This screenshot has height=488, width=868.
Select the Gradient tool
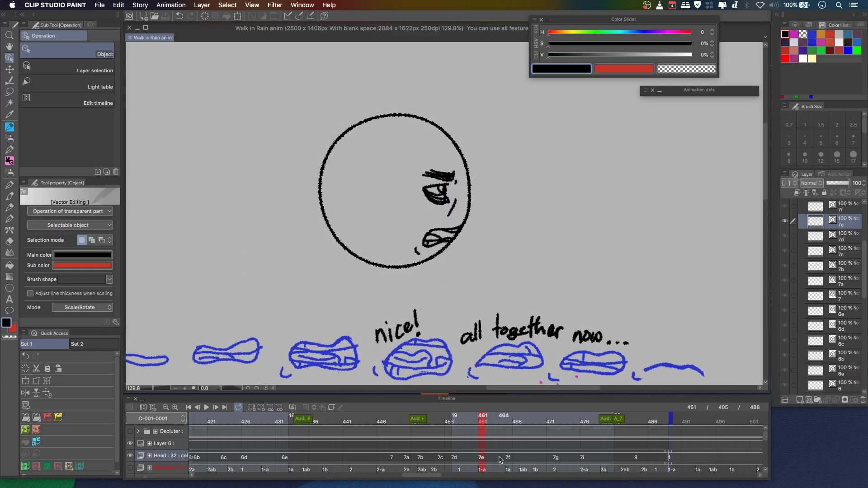9,277
